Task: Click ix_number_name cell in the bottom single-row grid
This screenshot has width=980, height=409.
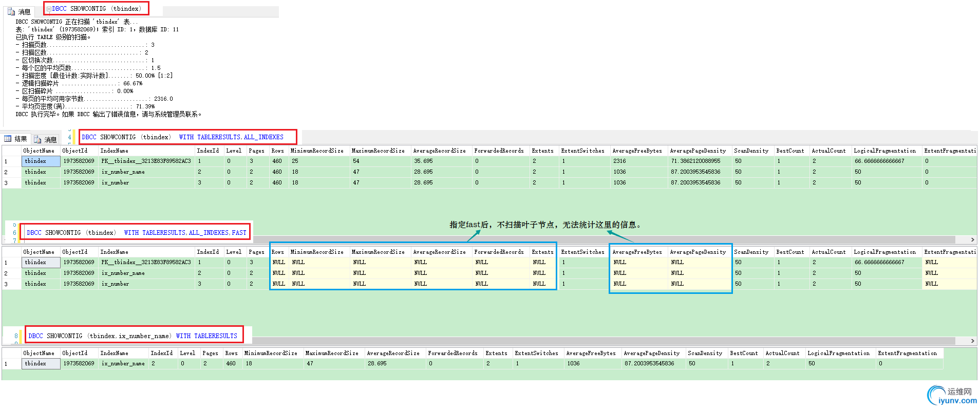Action: (123, 363)
